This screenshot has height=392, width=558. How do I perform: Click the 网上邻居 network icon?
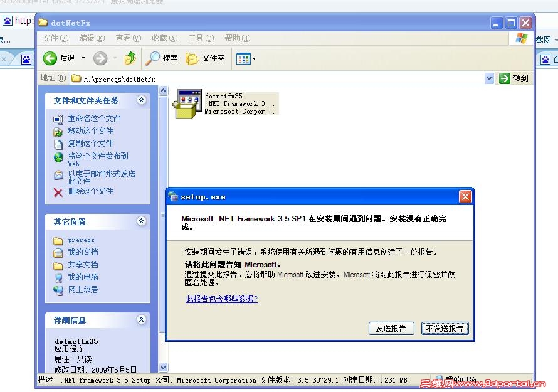(x=58, y=290)
